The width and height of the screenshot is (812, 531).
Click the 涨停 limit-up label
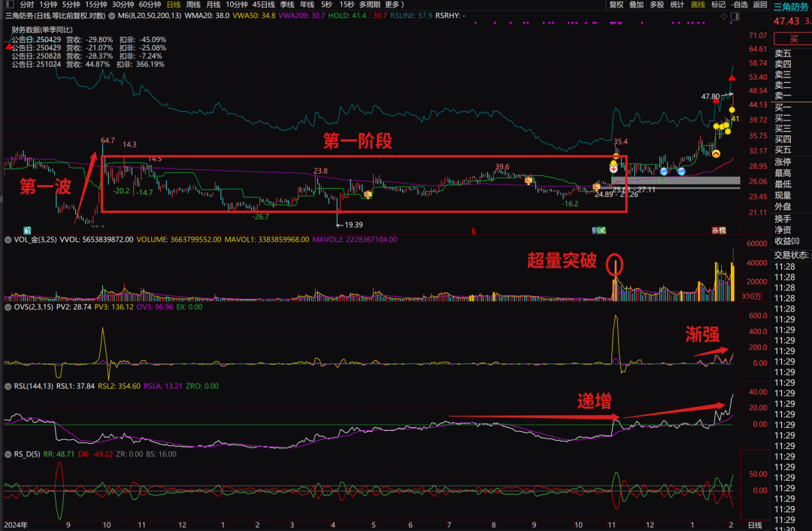coord(783,162)
